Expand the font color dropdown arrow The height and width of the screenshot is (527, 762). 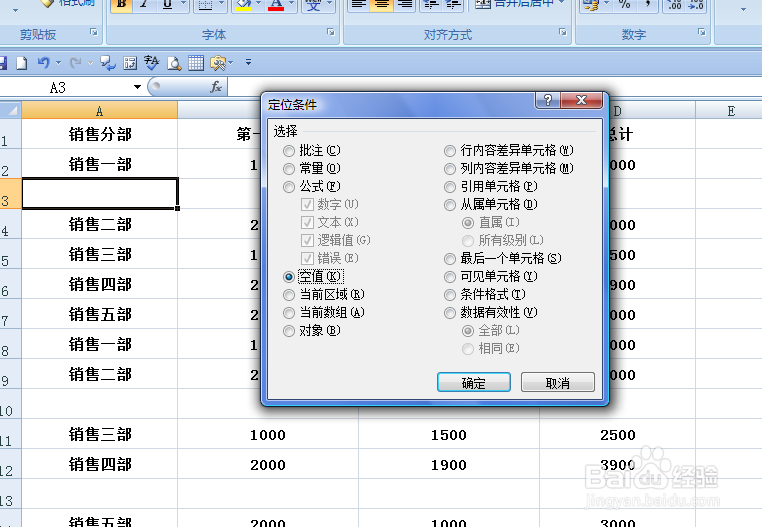(x=292, y=4)
